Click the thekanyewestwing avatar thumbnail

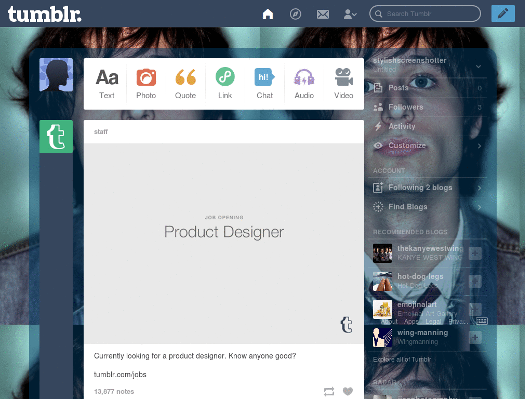click(x=382, y=253)
